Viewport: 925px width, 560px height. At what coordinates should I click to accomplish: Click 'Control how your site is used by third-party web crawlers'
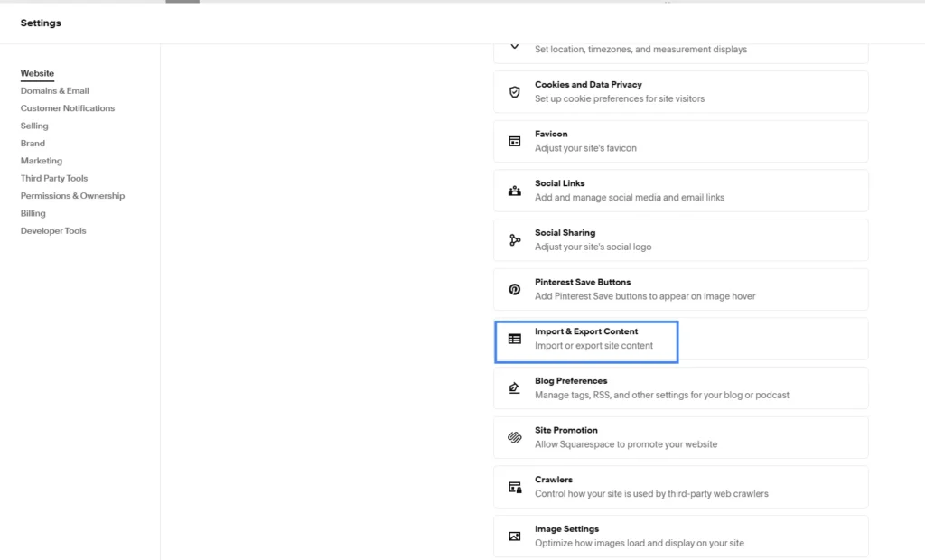click(x=651, y=494)
